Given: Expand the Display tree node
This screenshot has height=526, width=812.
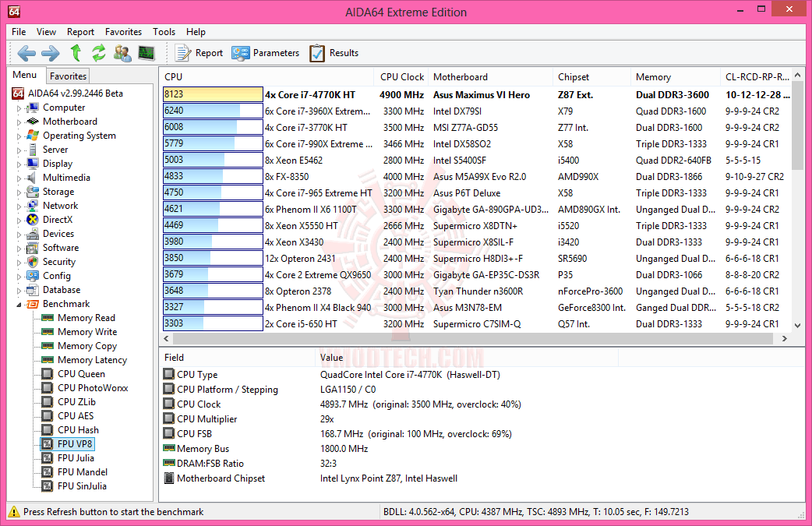Looking at the screenshot, I should click(19, 164).
